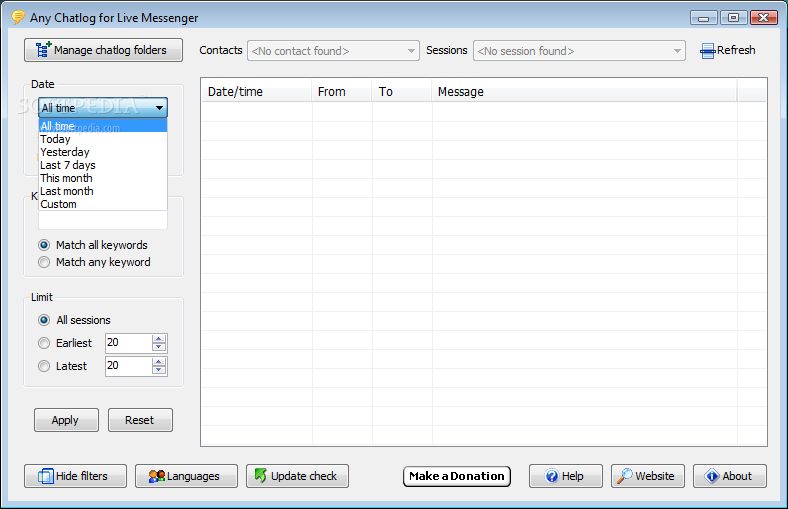This screenshot has height=509, width=788.
Task: Click the Refresh printer-like icon
Action: 708,51
